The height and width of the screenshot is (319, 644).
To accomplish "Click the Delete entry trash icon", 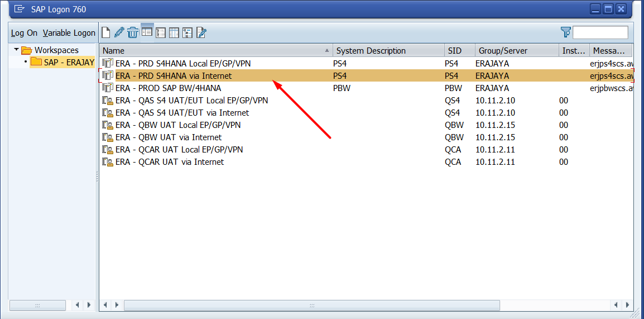I will coord(133,32).
